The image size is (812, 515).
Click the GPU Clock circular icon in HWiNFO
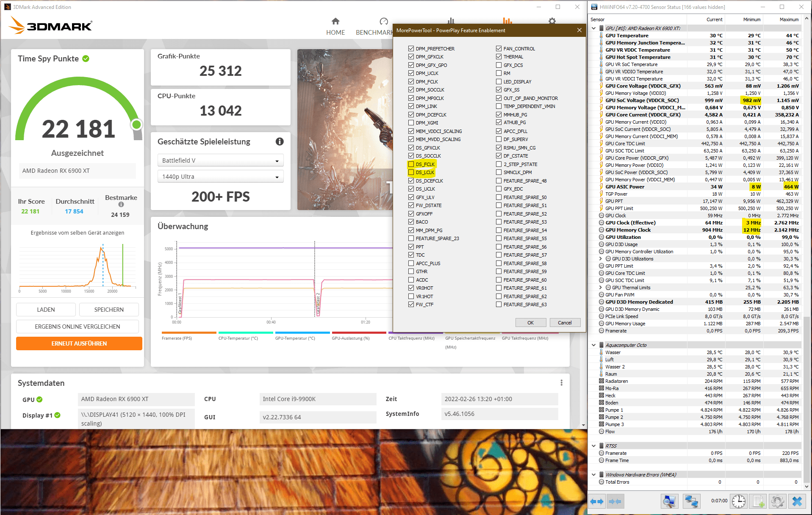pyautogui.click(x=601, y=216)
